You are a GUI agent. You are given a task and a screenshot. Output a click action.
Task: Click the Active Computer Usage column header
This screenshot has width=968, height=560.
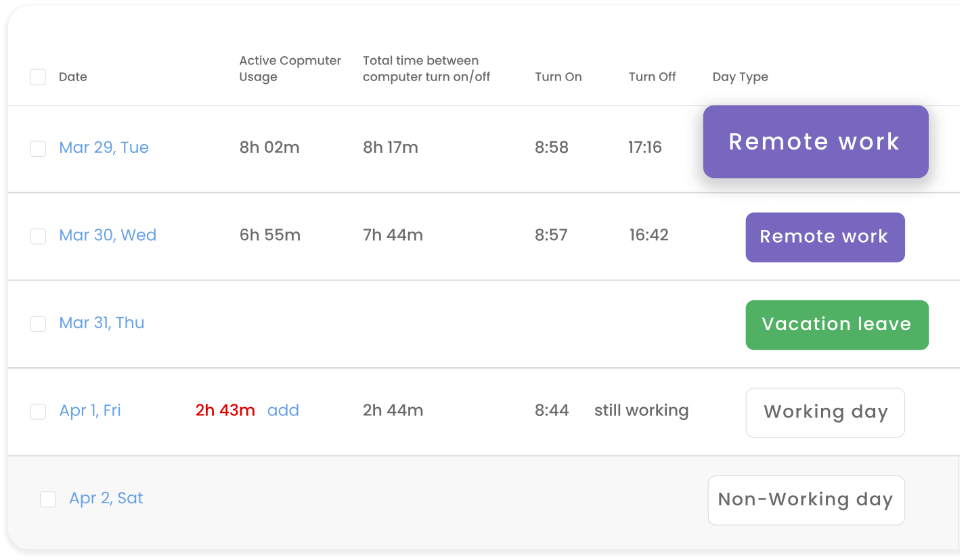[290, 69]
